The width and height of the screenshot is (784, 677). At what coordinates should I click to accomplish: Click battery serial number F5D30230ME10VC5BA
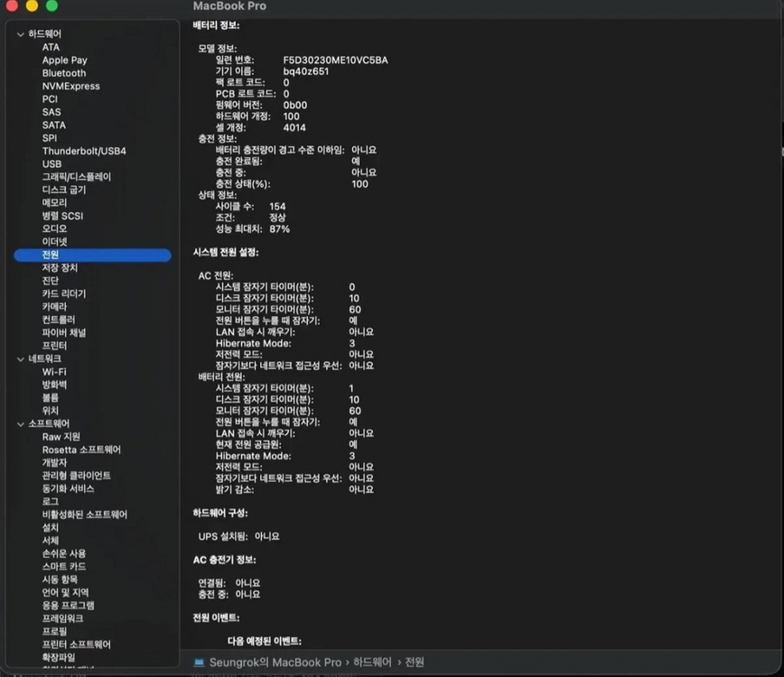[335, 60]
